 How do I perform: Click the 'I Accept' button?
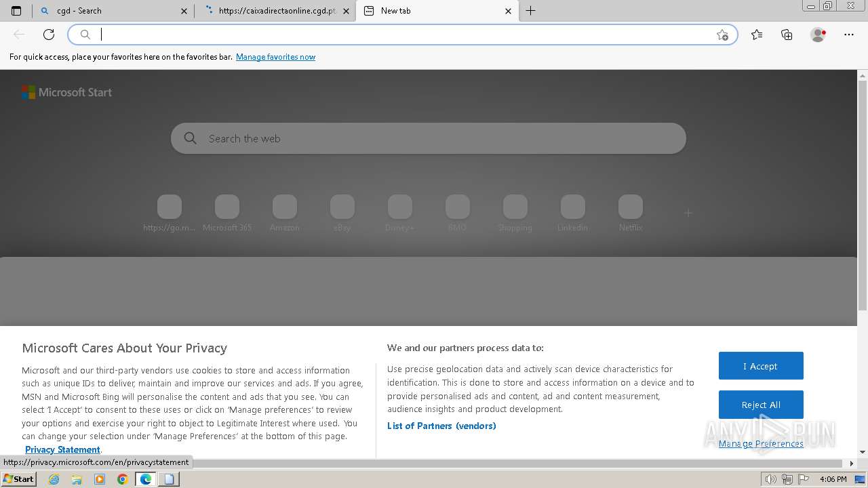tap(761, 366)
